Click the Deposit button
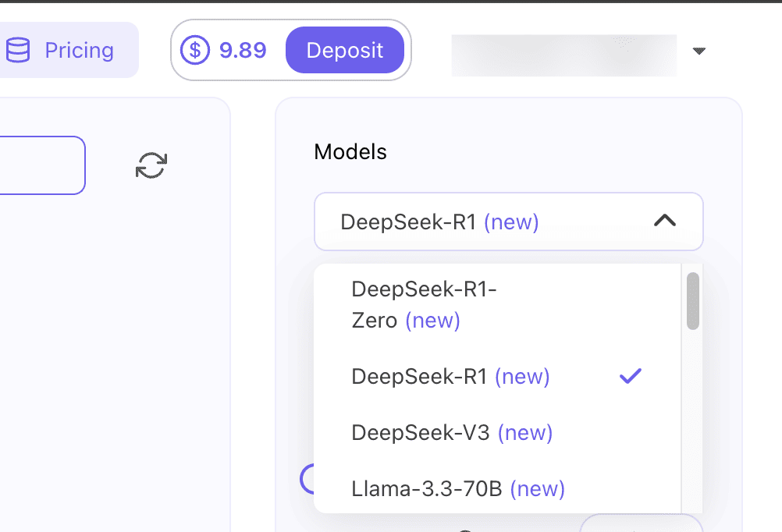Viewport: 782px width, 532px height. click(345, 50)
